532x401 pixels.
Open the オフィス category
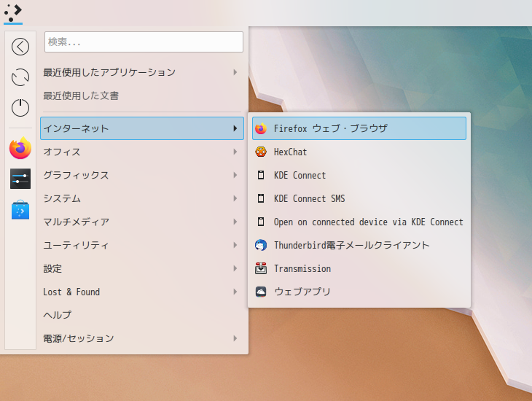click(x=142, y=152)
